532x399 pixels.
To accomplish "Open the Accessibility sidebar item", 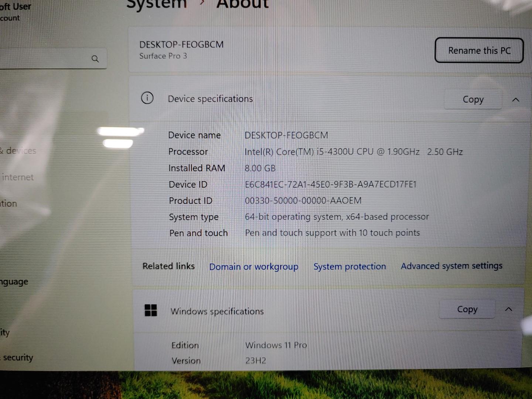I will tap(5, 332).
